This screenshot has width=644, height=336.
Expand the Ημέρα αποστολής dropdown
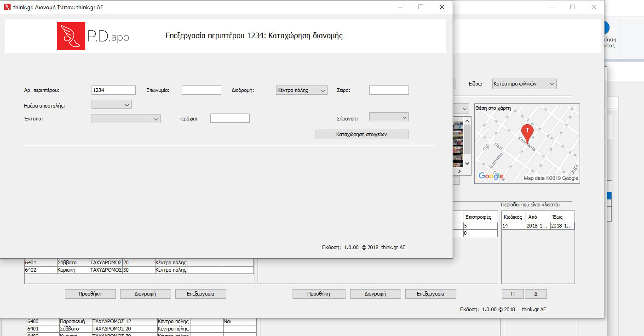[111, 105]
